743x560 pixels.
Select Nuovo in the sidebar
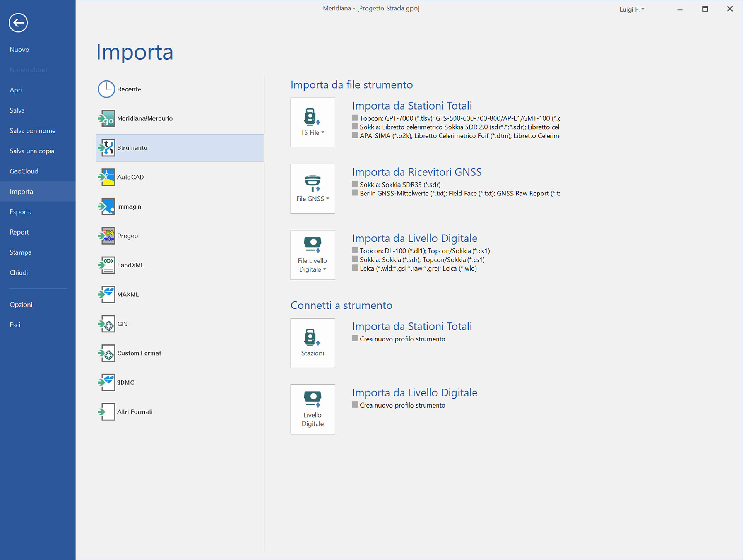(x=20, y=50)
